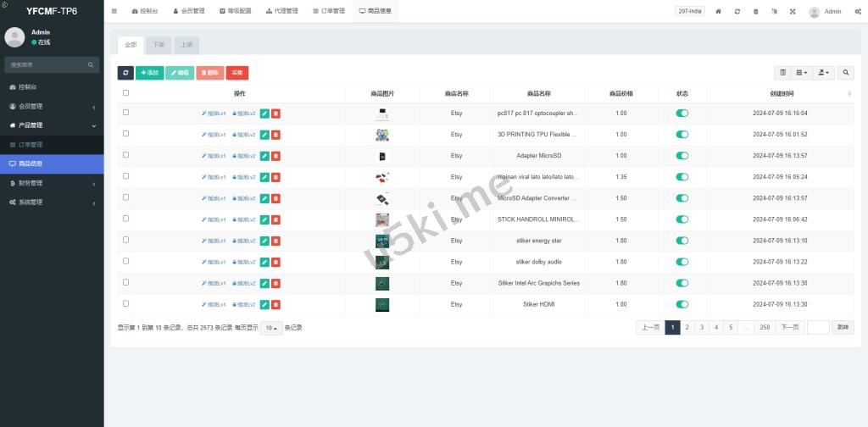Toggle status switch for Adapter MicroSD
Image resolution: width=868 pixels, height=427 pixels.
pos(682,156)
